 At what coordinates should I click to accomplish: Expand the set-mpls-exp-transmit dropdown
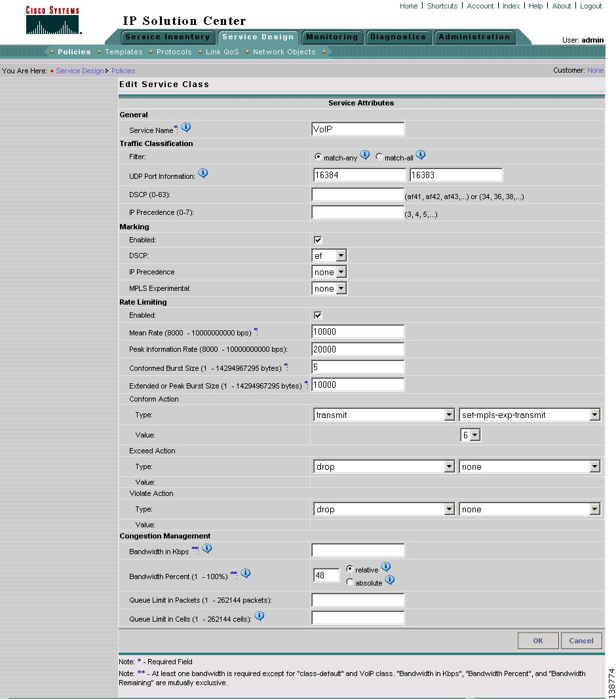(529, 415)
